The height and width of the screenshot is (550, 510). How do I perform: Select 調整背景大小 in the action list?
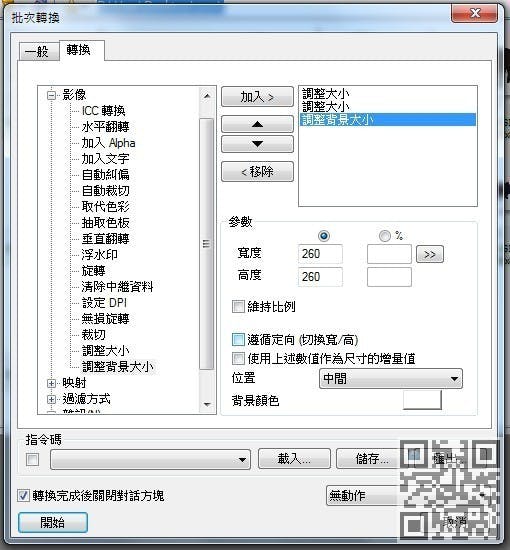tap(388, 120)
